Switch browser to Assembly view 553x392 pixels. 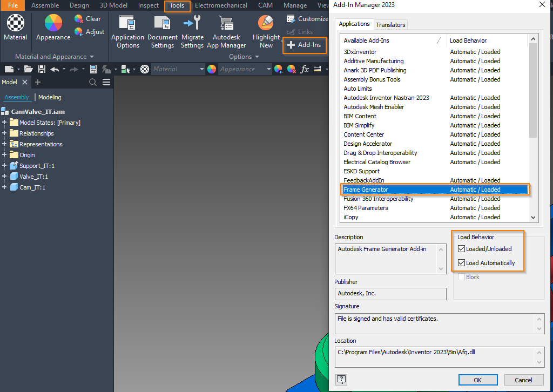click(x=17, y=97)
